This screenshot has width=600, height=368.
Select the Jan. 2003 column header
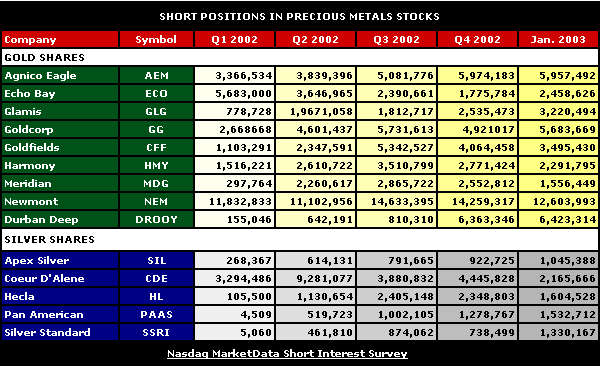558,39
